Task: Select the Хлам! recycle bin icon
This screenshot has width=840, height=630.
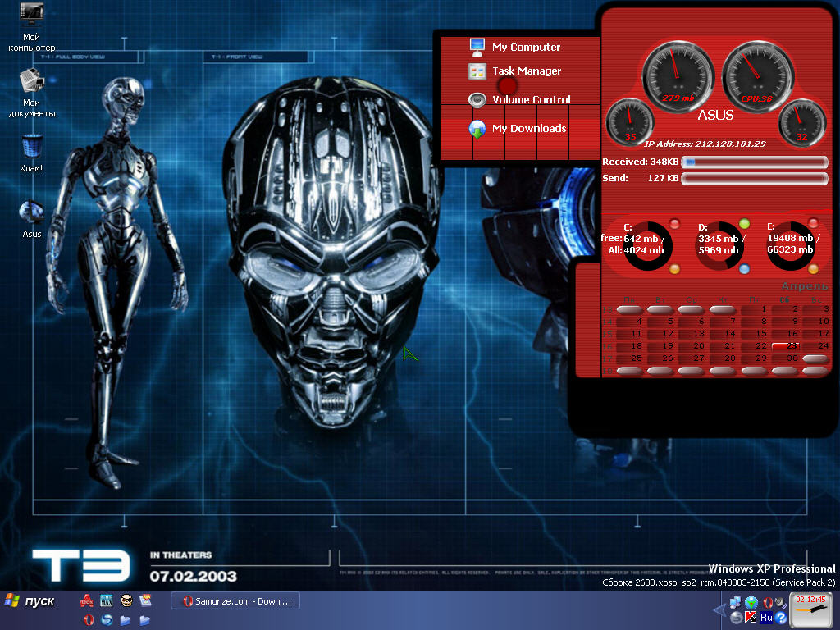Action: click(x=32, y=153)
